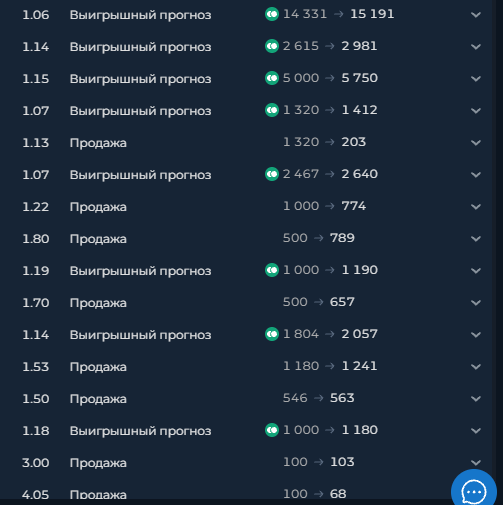Expand the 1.13 Продажа row chevron
The image size is (503, 505).
(476, 143)
